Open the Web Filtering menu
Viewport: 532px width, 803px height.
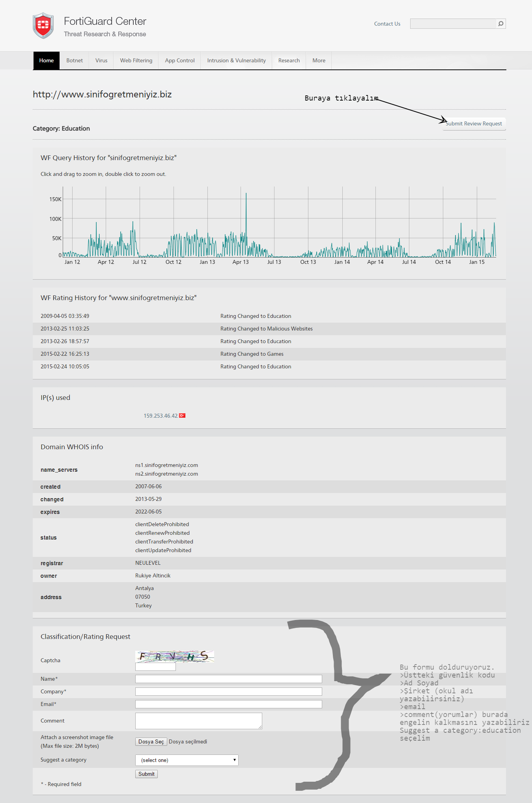coord(136,60)
